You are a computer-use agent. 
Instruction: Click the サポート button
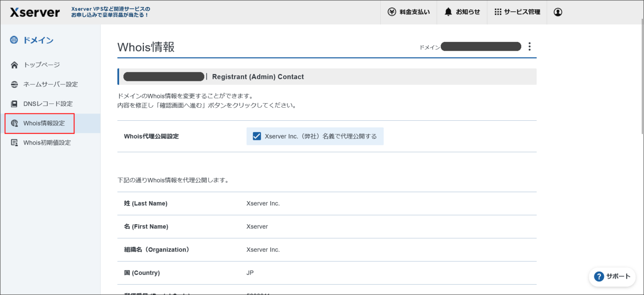point(612,277)
